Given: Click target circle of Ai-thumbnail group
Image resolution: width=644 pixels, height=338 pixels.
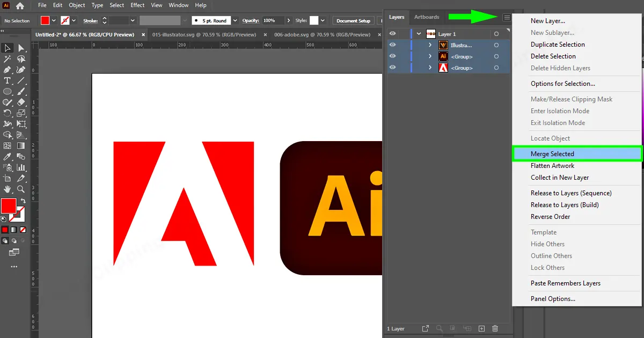Looking at the screenshot, I should click(496, 56).
